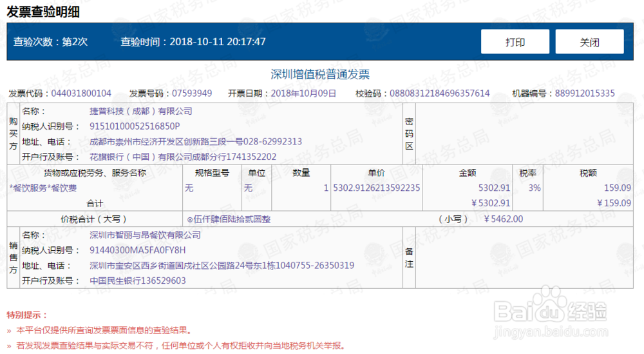Click the 查验次数：第2次 text

(50, 41)
